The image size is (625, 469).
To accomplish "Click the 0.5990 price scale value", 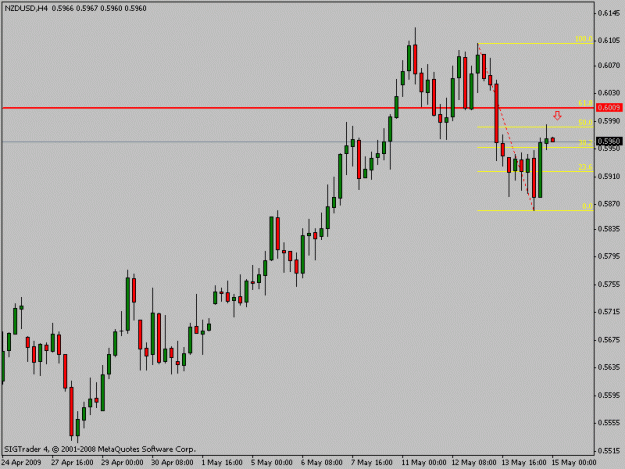I will click(x=609, y=120).
